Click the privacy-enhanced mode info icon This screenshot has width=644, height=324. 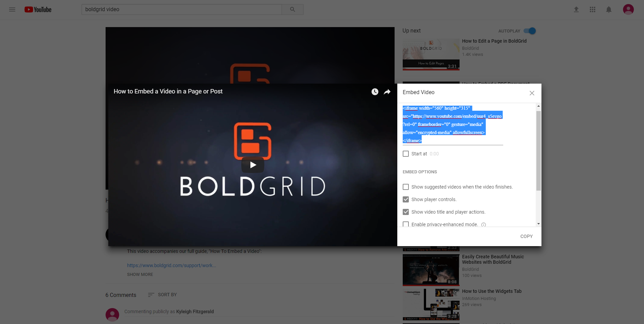pyautogui.click(x=484, y=224)
